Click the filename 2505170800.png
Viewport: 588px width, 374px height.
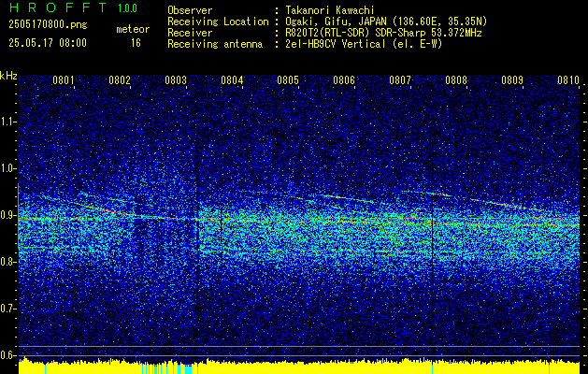click(48, 25)
